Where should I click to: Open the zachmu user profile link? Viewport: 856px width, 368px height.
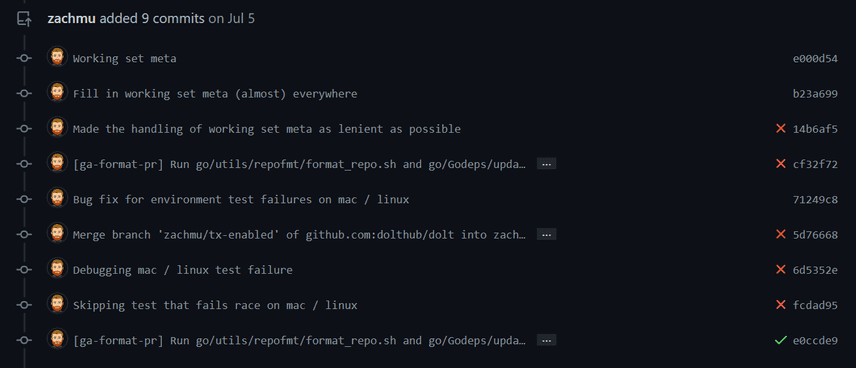72,19
